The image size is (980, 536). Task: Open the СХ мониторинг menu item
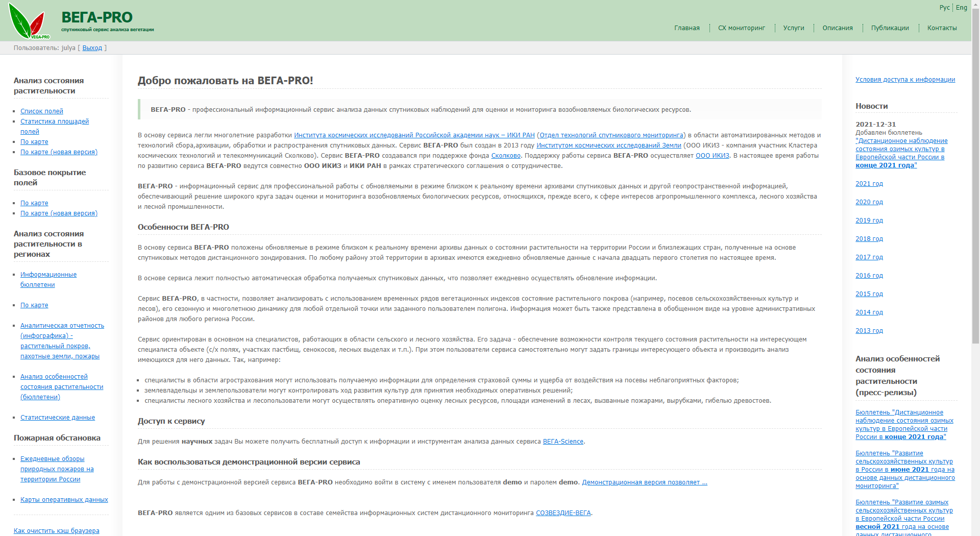click(741, 28)
